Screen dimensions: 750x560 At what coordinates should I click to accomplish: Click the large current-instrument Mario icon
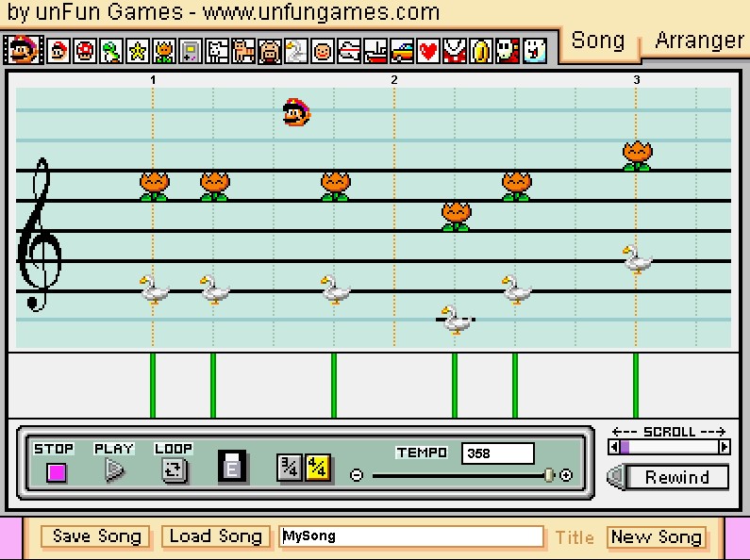(24, 49)
